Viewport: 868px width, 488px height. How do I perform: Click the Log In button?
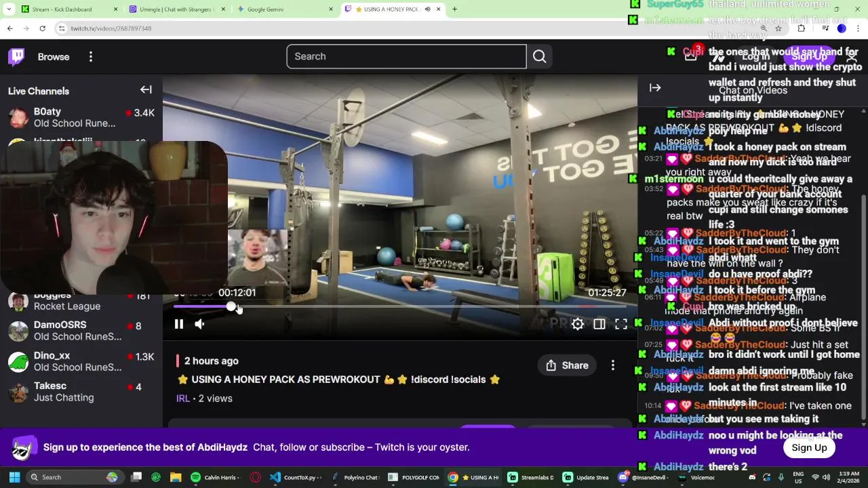click(755, 56)
